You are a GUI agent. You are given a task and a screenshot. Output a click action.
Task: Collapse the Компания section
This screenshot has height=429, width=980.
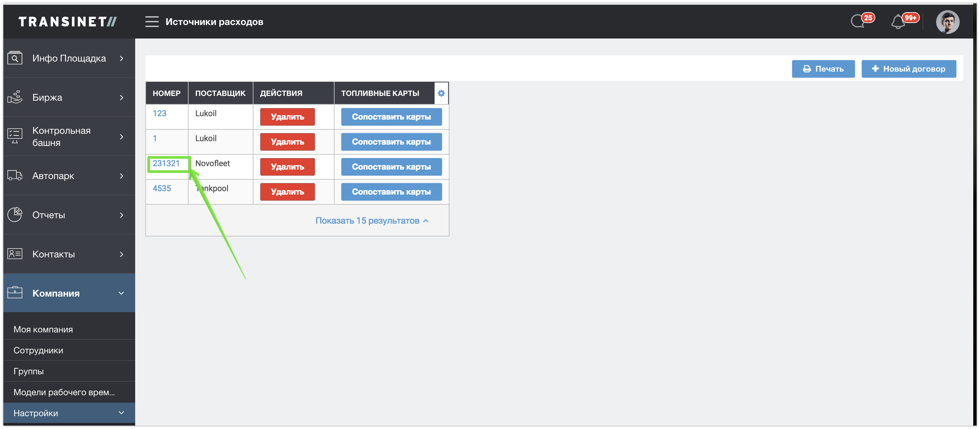pos(121,293)
